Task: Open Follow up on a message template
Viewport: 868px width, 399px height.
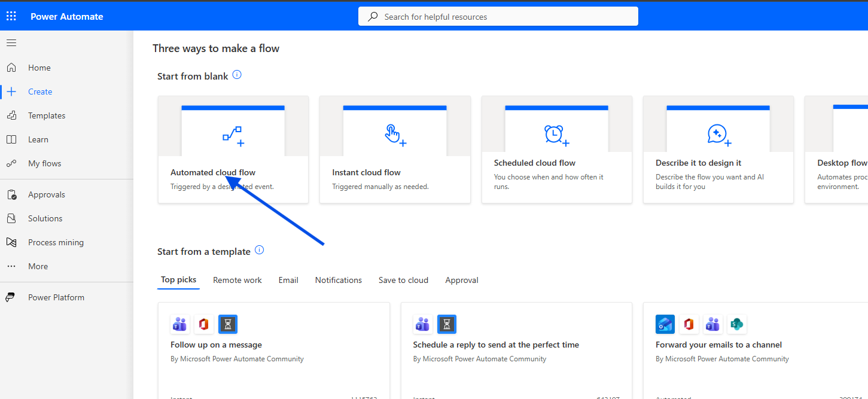Action: [216, 345]
